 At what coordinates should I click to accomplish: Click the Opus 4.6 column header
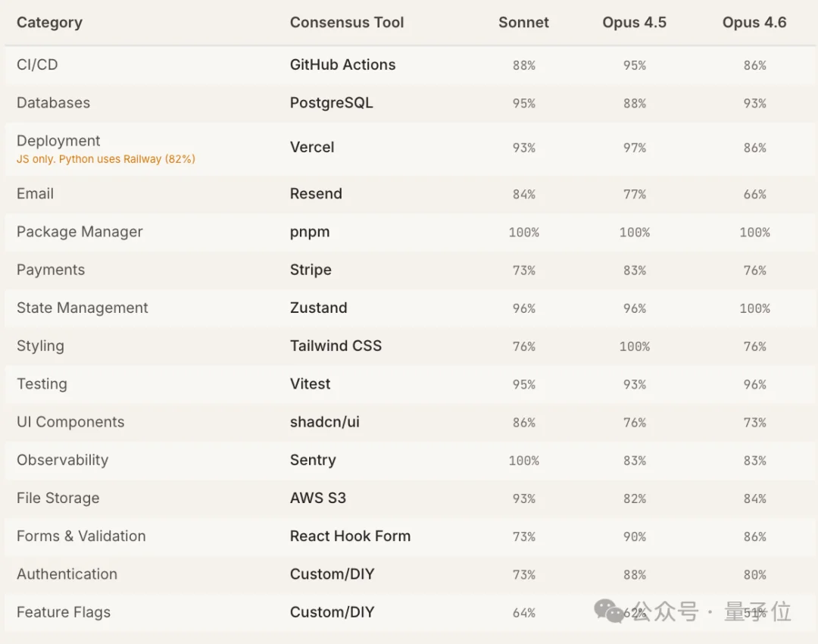tap(754, 23)
